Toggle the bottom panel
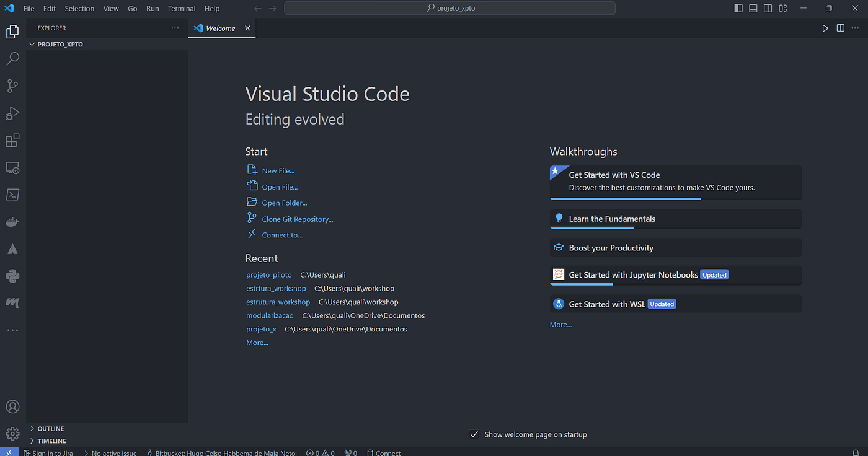This screenshot has width=868, height=456. tap(753, 8)
